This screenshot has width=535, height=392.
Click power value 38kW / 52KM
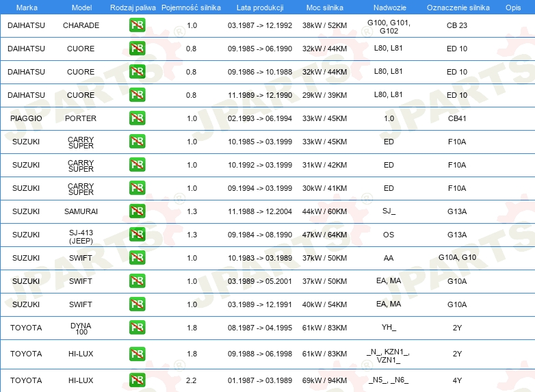tap(324, 25)
